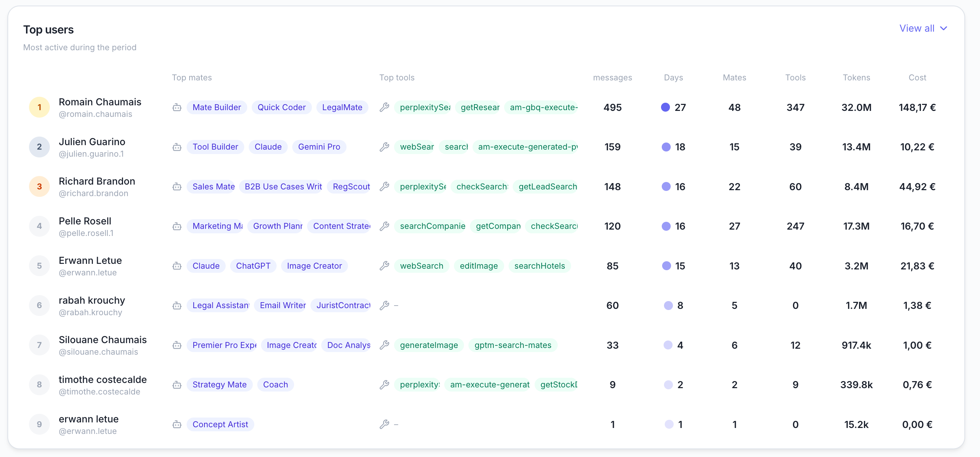The image size is (980, 457).
Task: Click the mates robot icon beside Concept Artist
Action: 177,424
